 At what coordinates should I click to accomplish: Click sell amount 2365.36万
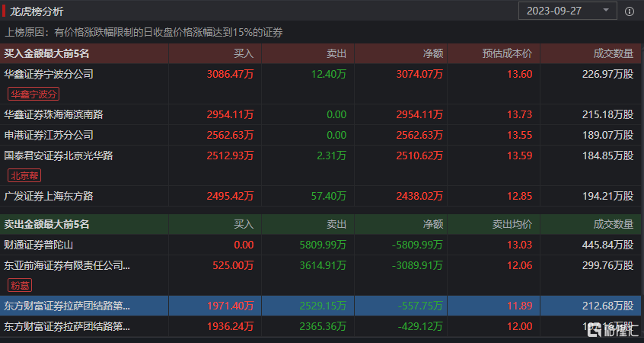[x=323, y=326]
